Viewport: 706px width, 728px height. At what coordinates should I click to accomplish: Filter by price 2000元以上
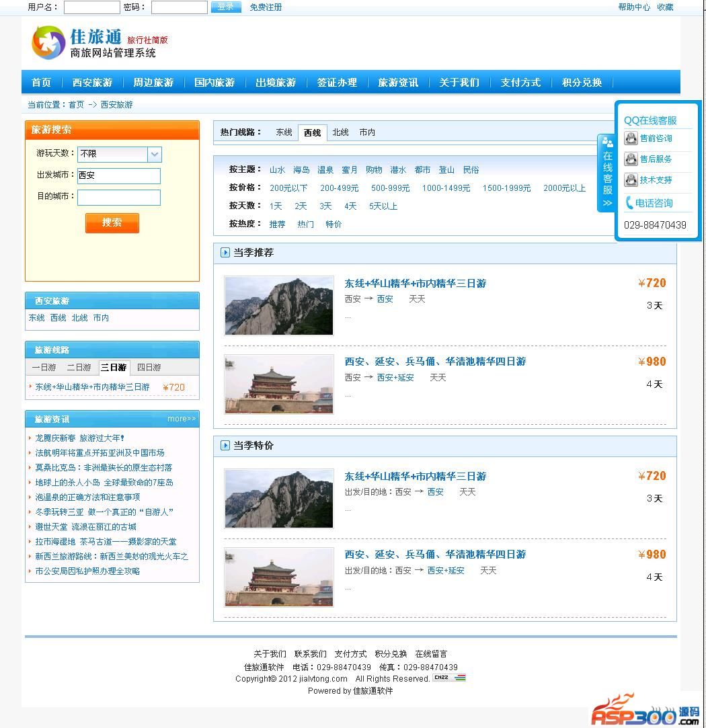pyautogui.click(x=564, y=188)
